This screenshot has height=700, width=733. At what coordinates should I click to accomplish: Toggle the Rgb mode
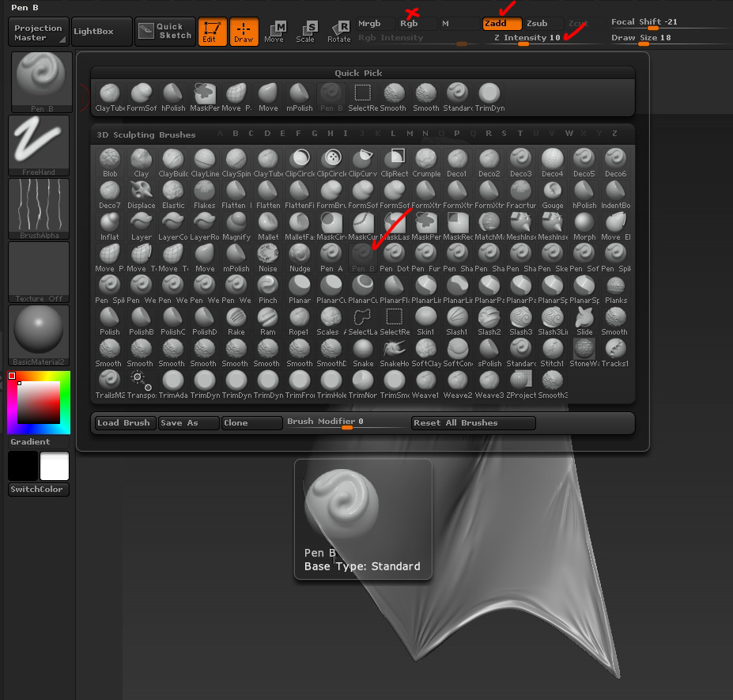click(417, 24)
